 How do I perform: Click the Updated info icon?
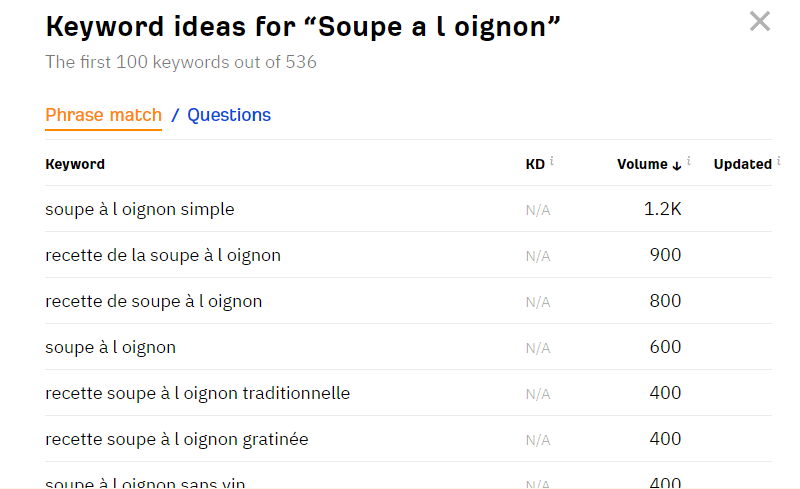tap(778, 161)
